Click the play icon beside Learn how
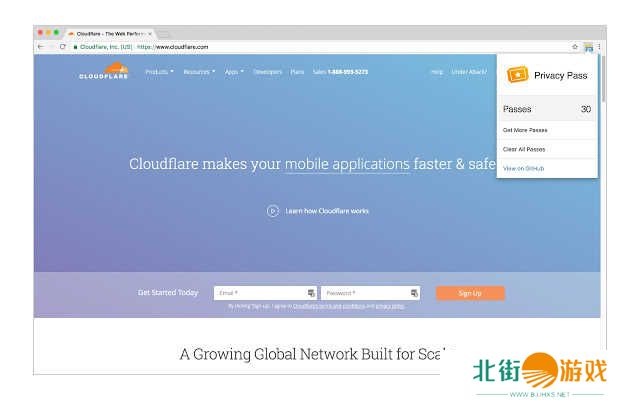 [272, 211]
